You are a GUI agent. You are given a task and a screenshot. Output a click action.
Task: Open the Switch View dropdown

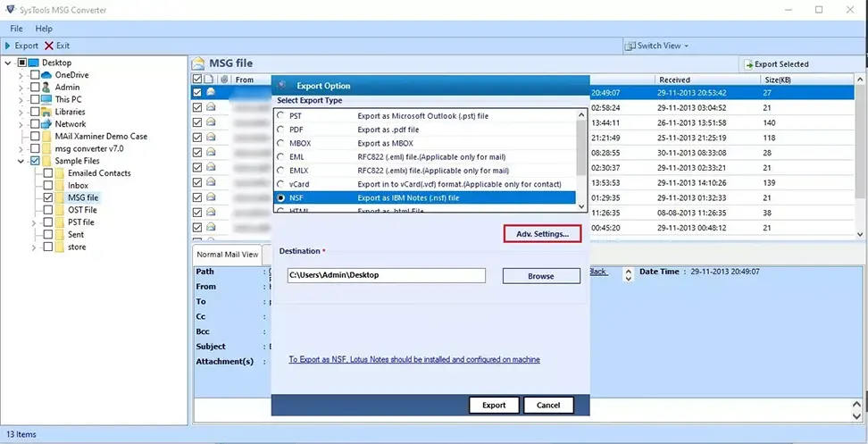[656, 46]
